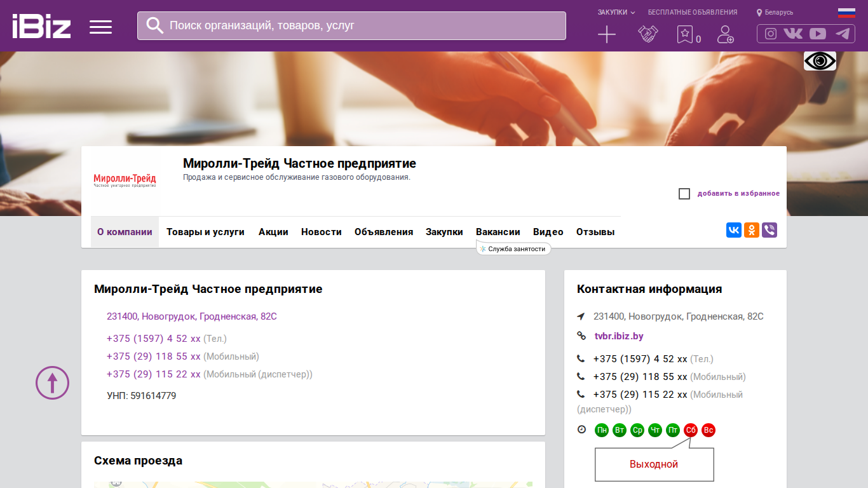Click +375 (29) 115 22 phone in contact panel
Viewport: 868px width, 488px height.
point(641,395)
